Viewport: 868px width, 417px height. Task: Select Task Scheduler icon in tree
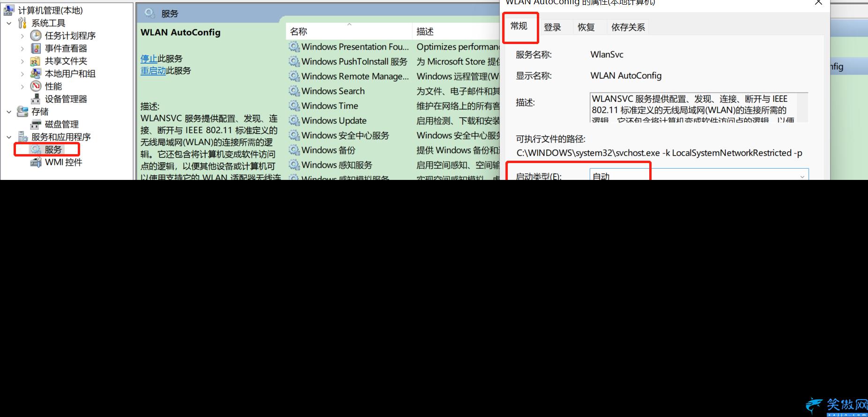(36, 36)
